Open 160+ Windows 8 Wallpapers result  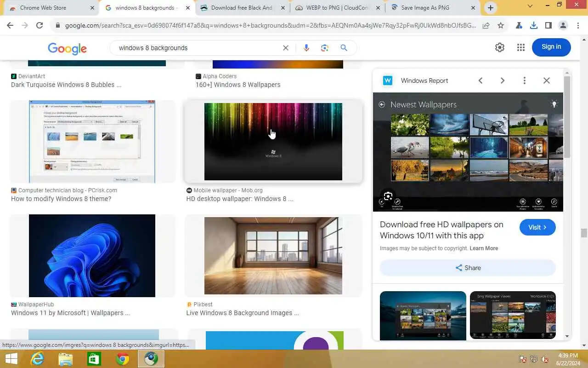(238, 85)
